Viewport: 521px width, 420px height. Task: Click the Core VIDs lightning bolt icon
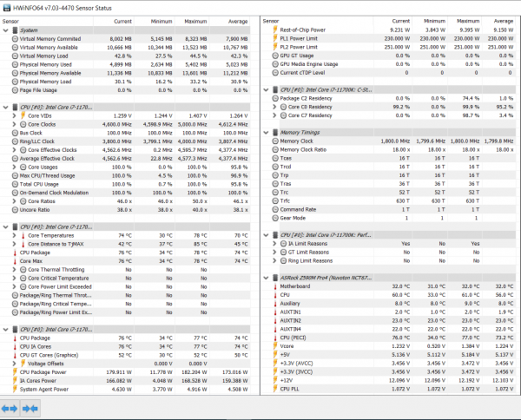[x=23, y=115]
